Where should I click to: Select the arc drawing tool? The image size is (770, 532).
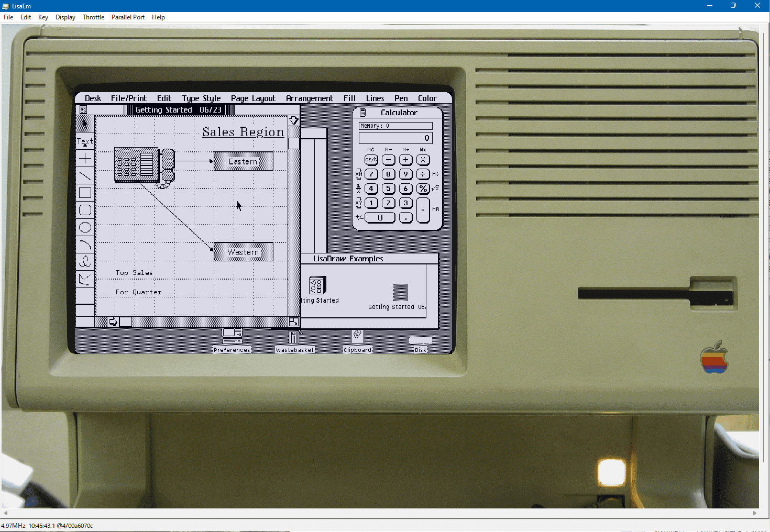[85, 245]
